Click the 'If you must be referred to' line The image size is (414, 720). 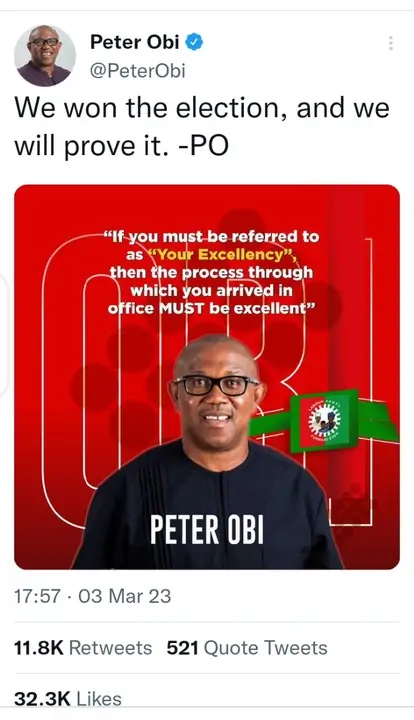[212, 236]
